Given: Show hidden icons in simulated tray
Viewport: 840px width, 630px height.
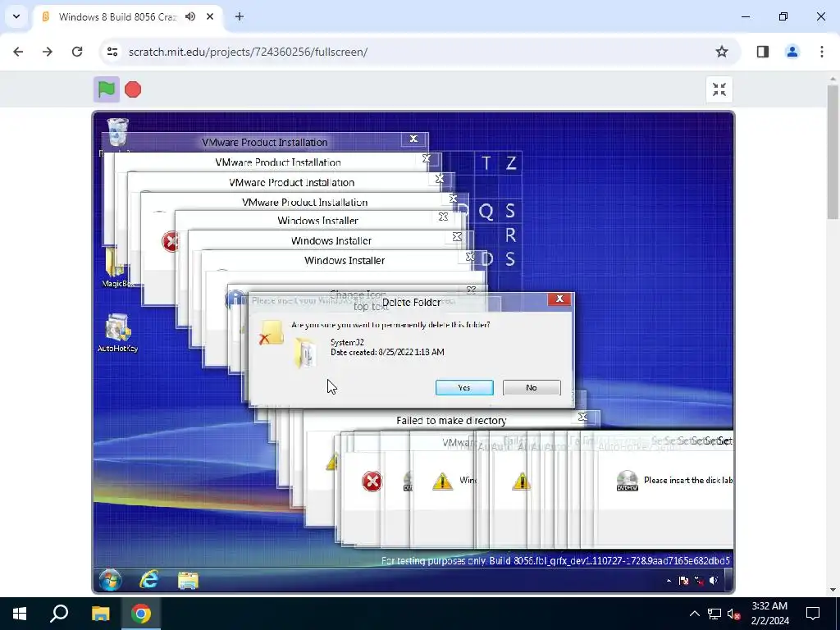Looking at the screenshot, I should pyautogui.click(x=669, y=581).
